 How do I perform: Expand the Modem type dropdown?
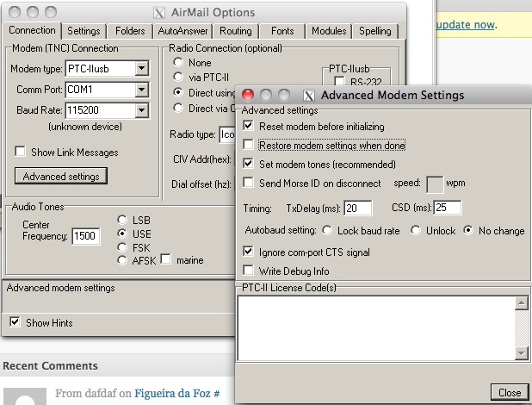pyautogui.click(x=142, y=69)
